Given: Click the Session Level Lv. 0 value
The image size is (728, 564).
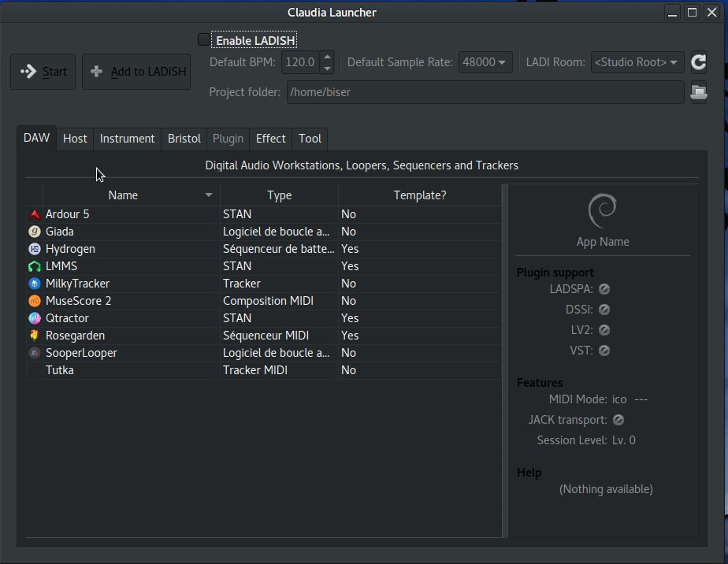Looking at the screenshot, I should (623, 440).
